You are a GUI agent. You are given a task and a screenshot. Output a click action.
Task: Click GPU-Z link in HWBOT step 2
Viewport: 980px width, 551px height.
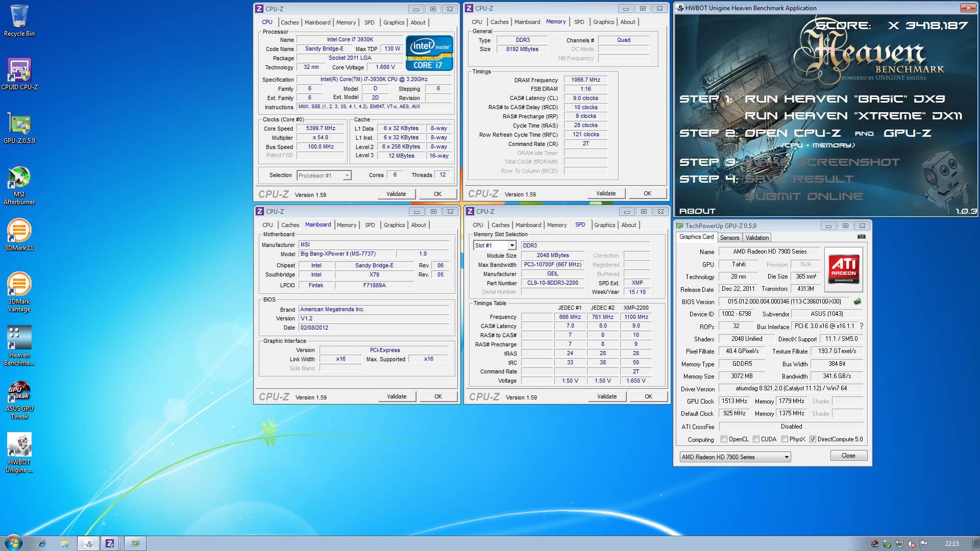[907, 133]
